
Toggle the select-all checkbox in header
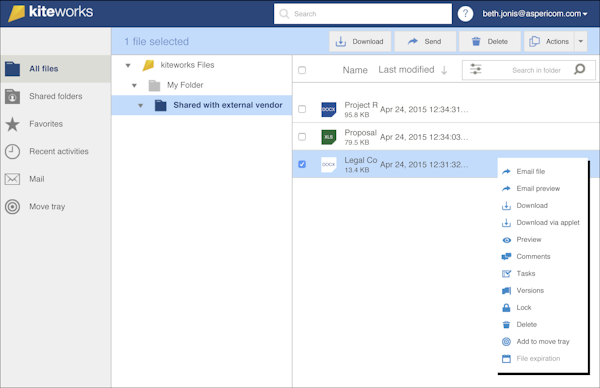[x=302, y=70]
